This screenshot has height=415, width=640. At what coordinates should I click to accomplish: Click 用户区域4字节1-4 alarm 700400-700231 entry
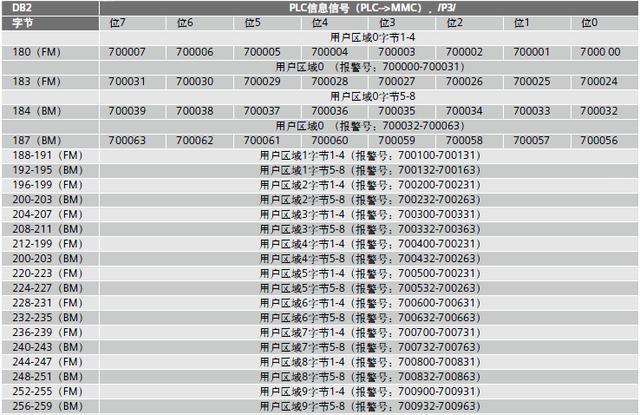click(x=370, y=244)
